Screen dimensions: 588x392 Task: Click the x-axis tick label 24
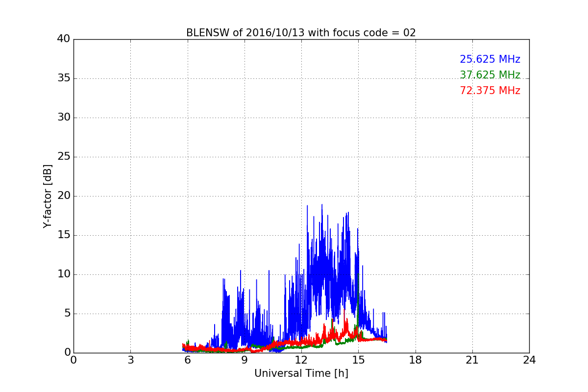[x=529, y=360]
